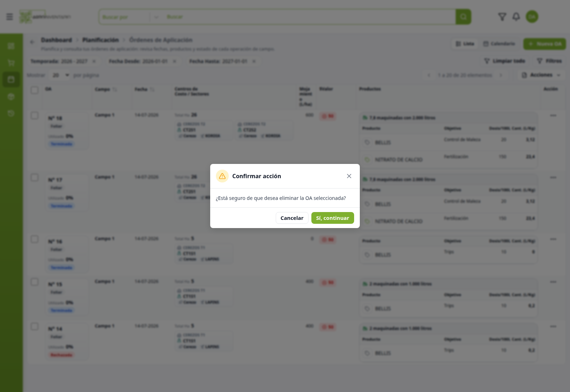Toggle the select-all checkbox in table header
The width and height of the screenshot is (570, 392).
35,90
